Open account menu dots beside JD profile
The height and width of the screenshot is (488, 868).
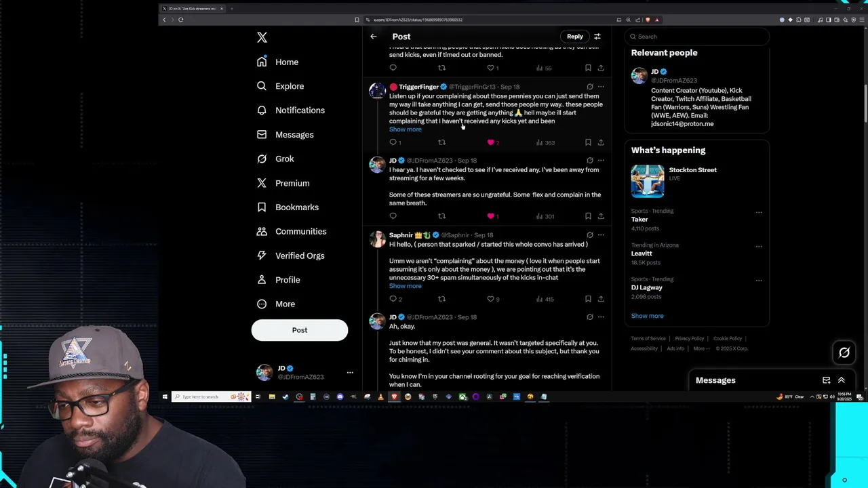click(x=350, y=373)
